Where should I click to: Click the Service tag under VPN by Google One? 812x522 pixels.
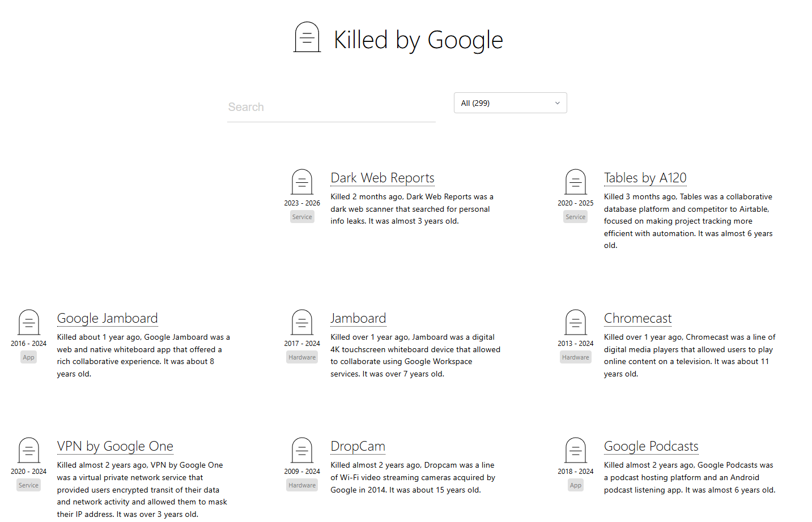coord(28,485)
